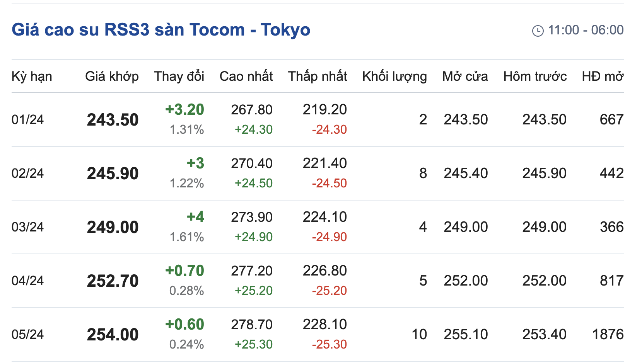The image size is (642, 364).
Task: Click the Giá khớp column header
Action: [x=112, y=77]
